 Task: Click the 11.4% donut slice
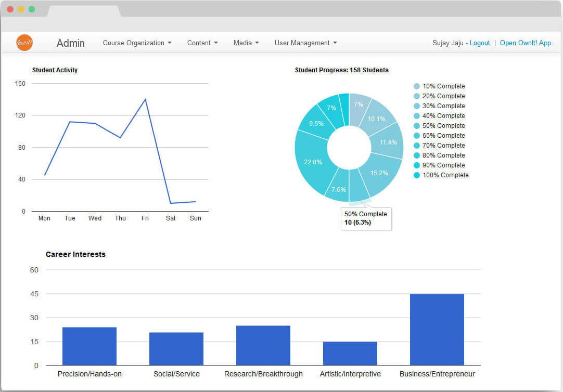(x=388, y=141)
